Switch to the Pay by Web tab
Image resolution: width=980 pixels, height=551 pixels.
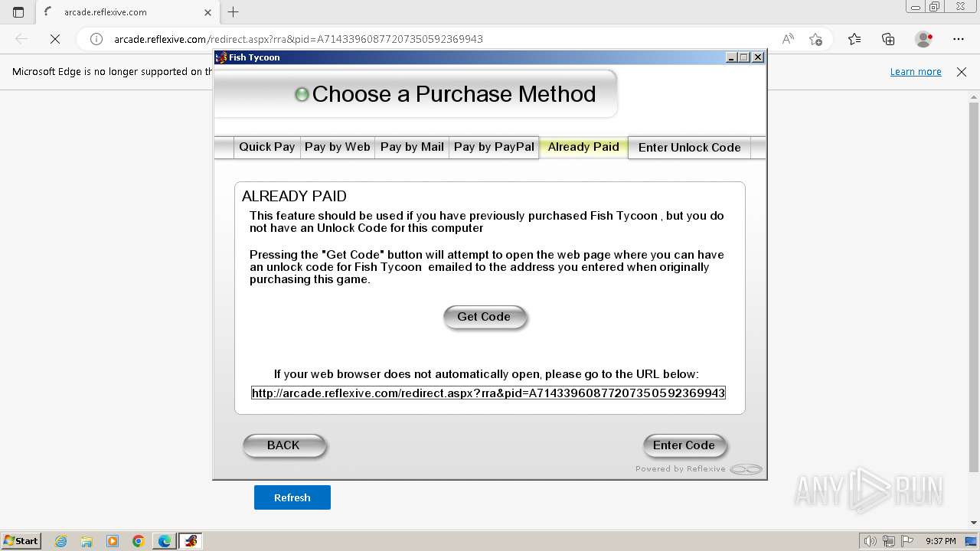point(337,147)
